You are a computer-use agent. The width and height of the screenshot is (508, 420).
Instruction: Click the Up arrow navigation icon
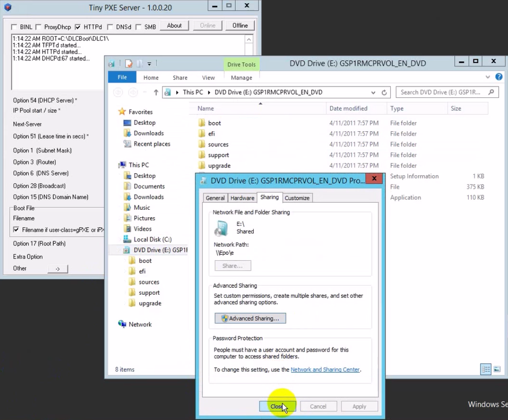156,92
